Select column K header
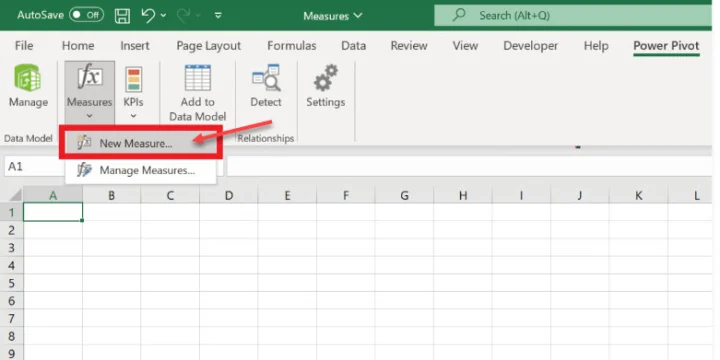The height and width of the screenshot is (360, 720). (638, 196)
